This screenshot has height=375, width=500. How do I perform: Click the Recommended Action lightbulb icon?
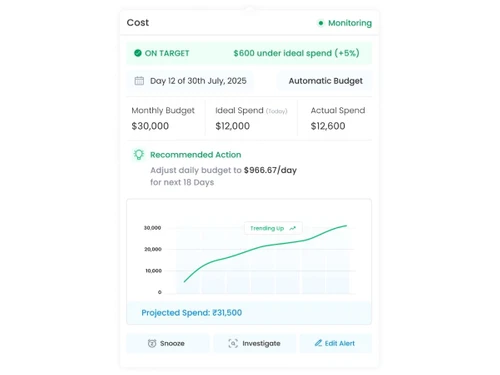[x=139, y=154]
